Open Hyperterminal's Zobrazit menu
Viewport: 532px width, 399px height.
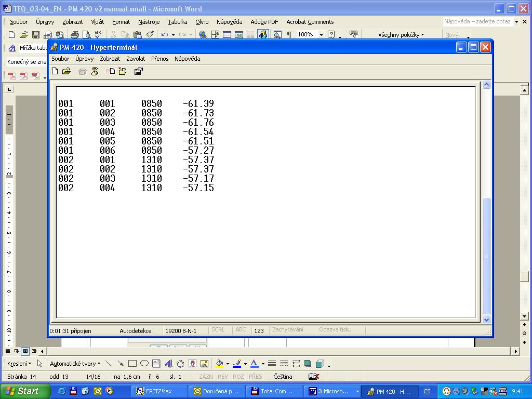click(110, 59)
